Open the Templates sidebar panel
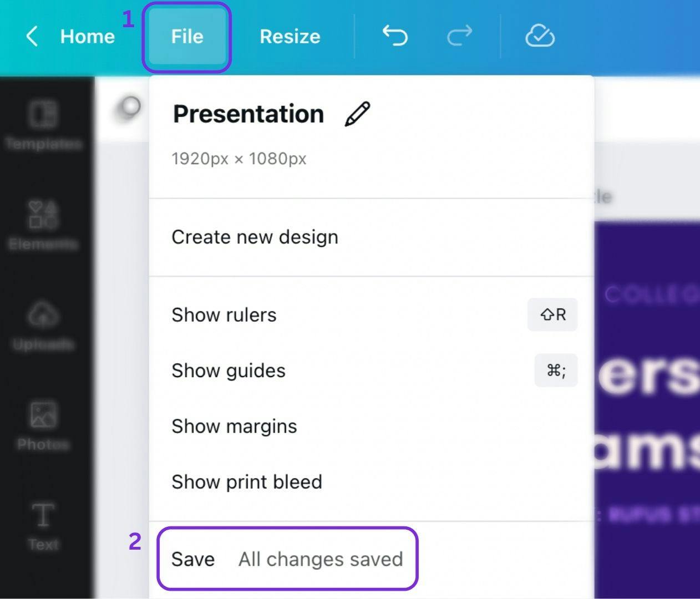Viewport: 700px width, 599px height. point(43,126)
